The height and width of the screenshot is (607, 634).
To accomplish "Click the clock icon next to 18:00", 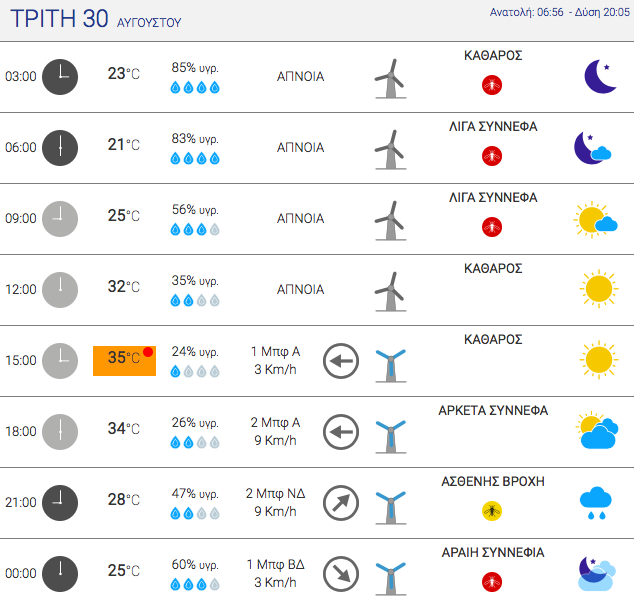I will (x=60, y=432).
